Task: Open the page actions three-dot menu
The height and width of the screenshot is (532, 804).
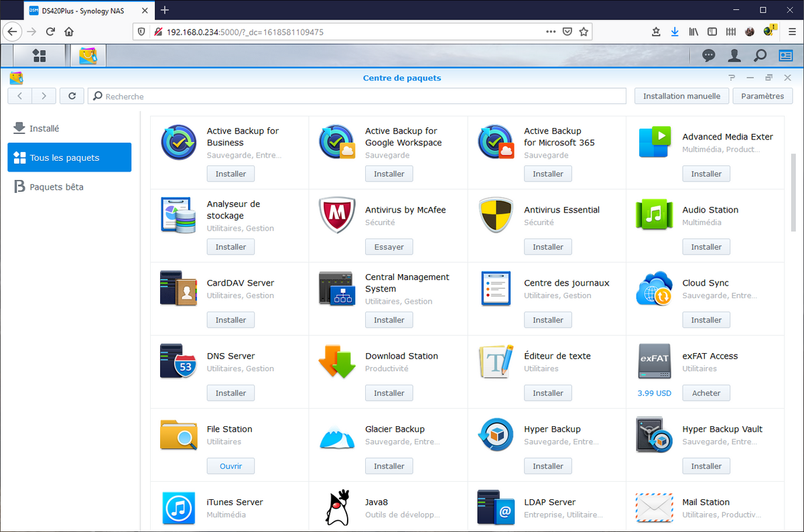Action: (551, 31)
